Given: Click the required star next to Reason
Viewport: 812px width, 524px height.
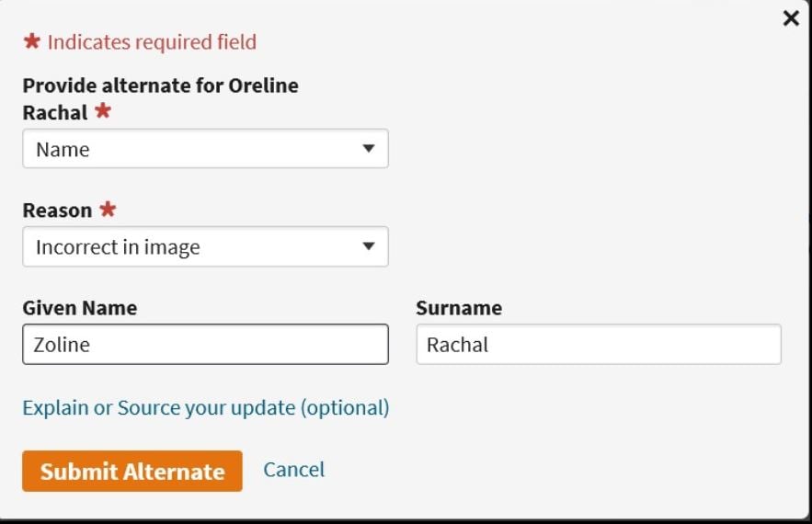Looking at the screenshot, I should click(x=108, y=209).
